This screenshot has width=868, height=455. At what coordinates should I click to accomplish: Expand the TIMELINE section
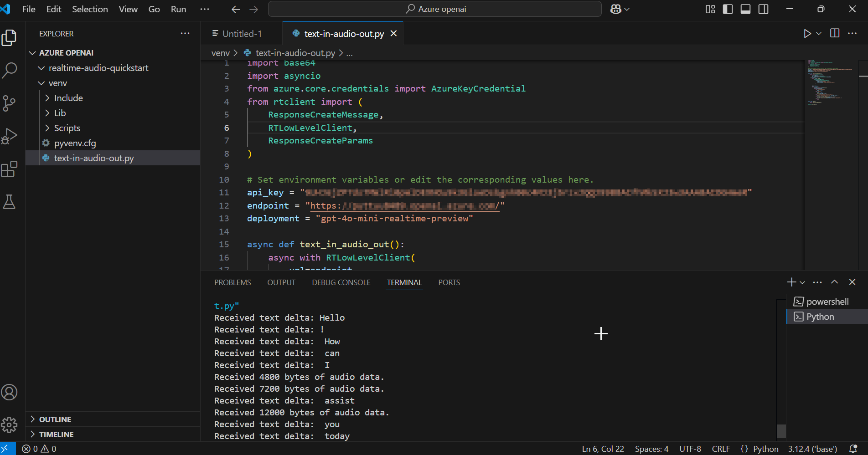[x=113, y=434]
